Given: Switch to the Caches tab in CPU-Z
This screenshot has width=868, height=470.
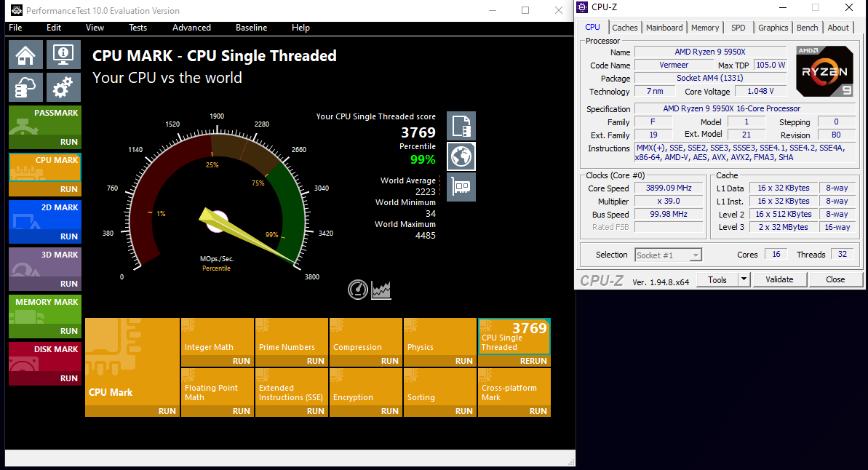Looking at the screenshot, I should click(x=624, y=28).
